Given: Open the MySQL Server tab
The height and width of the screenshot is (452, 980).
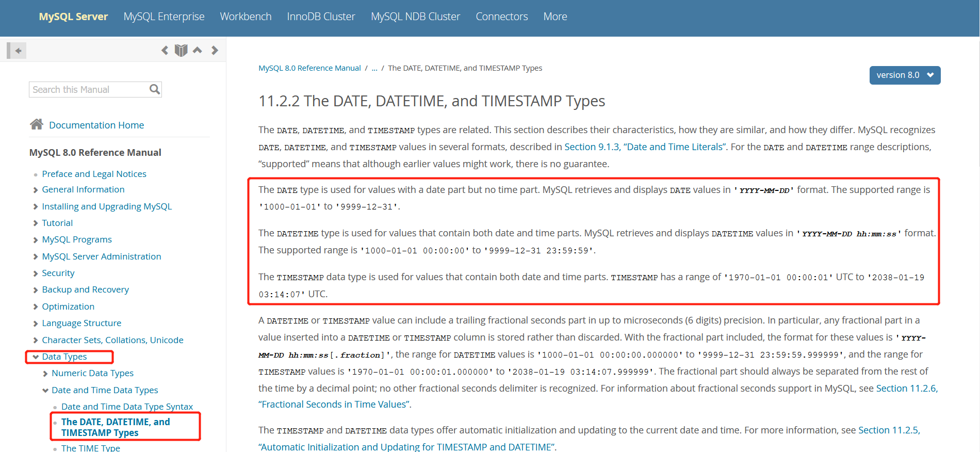Looking at the screenshot, I should [x=73, y=17].
